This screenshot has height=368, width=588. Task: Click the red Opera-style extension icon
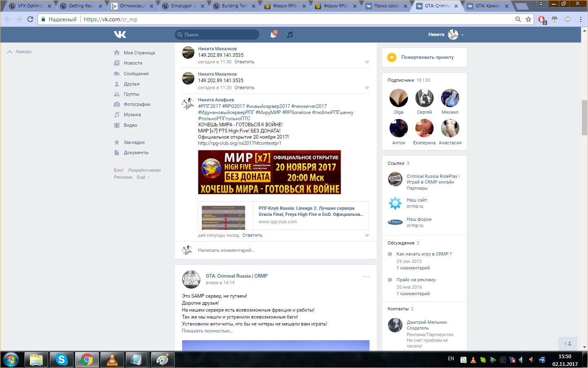pyautogui.click(x=542, y=20)
